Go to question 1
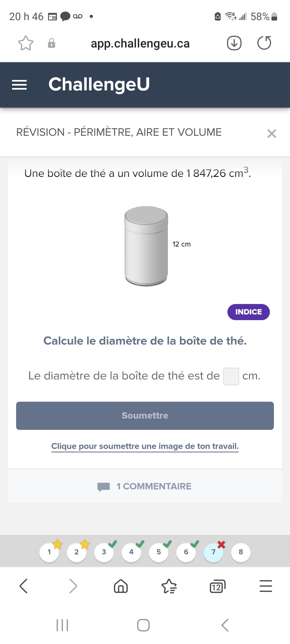Screen dimensions: 290x644 49,552
